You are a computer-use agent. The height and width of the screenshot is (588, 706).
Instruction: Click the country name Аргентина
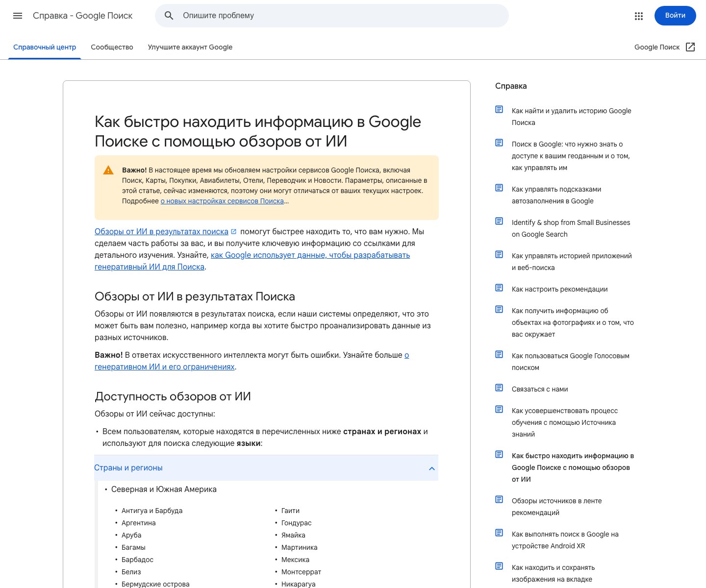click(x=139, y=523)
